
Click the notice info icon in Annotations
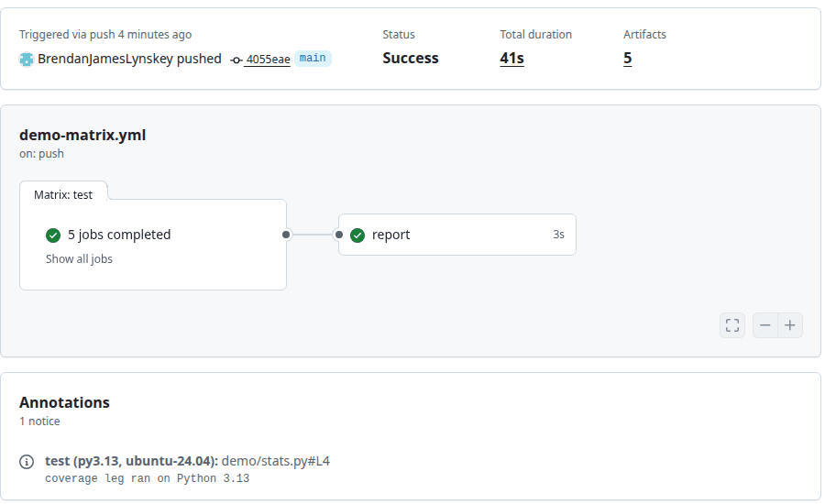click(x=27, y=462)
